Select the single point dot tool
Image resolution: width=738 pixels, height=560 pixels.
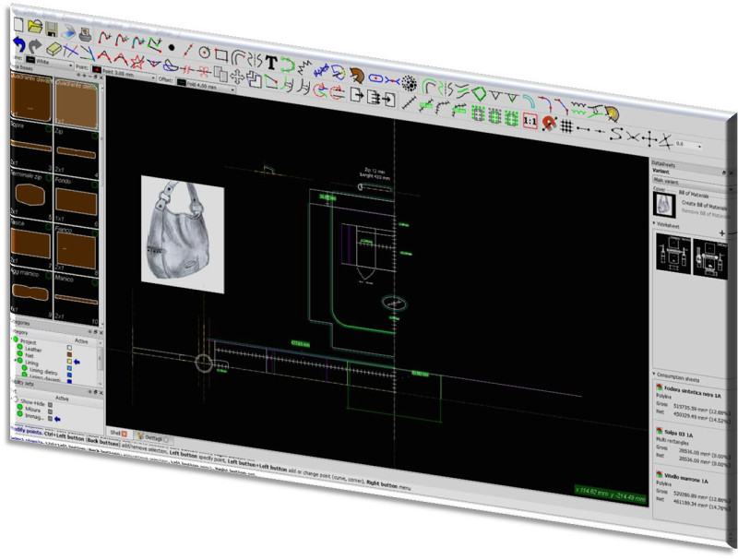172,47
